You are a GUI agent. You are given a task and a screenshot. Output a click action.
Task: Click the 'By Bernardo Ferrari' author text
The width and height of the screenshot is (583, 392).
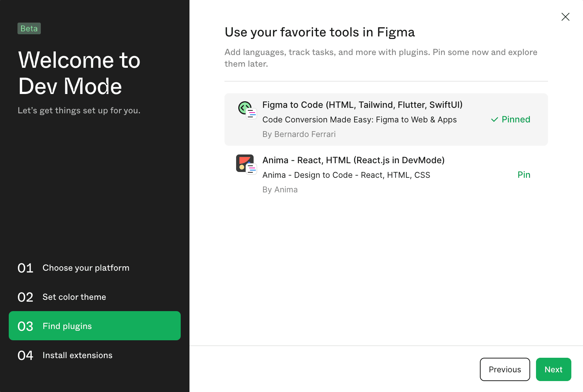pos(299,134)
